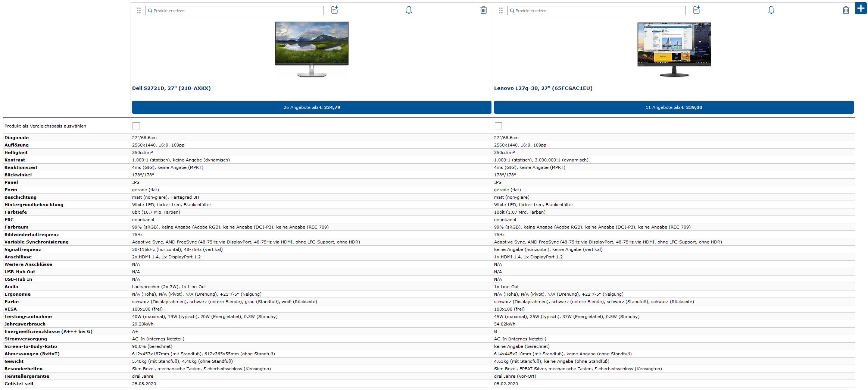Click Dell value '30-115kHz (horizontal), 48-75Hz (vertikal)'

point(177,249)
